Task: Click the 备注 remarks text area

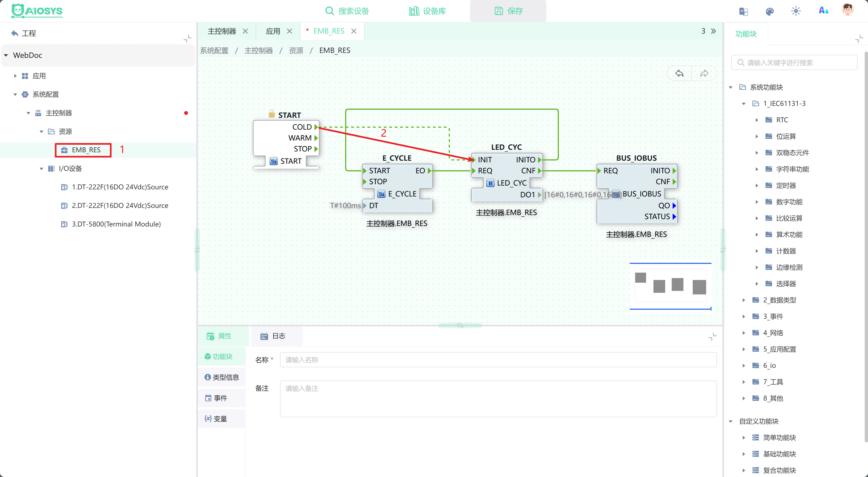Action: point(498,399)
